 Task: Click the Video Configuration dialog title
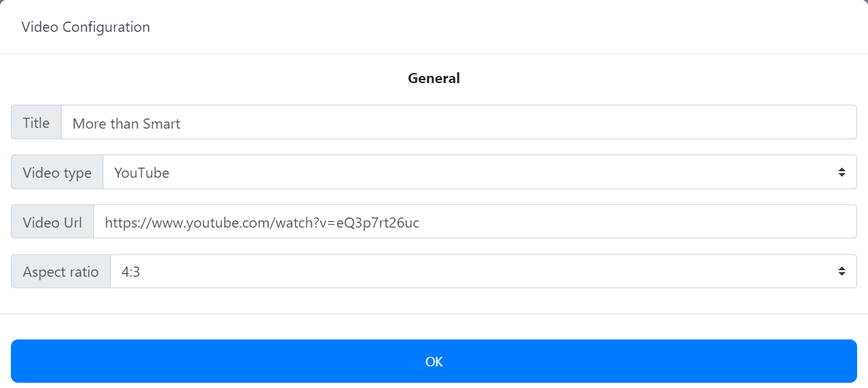click(x=86, y=27)
